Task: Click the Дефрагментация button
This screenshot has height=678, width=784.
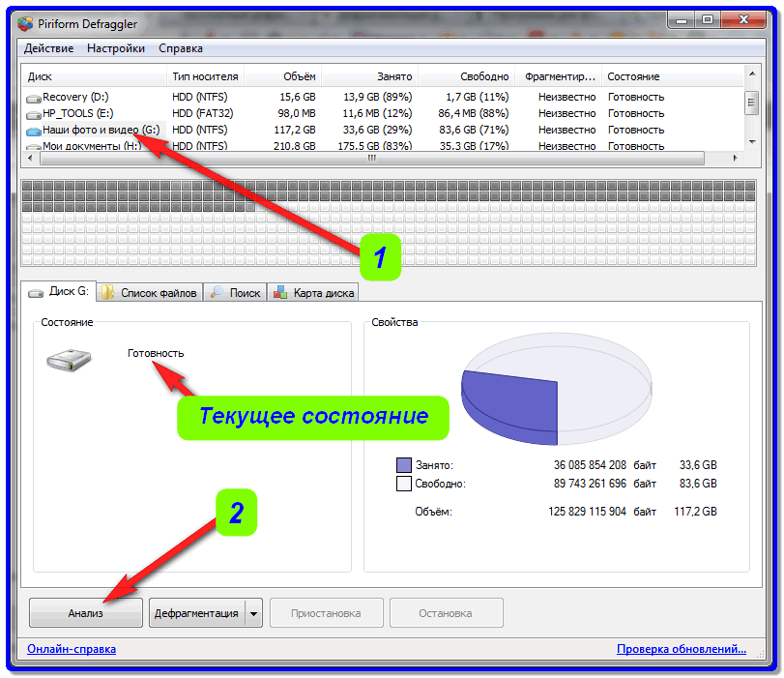Action: click(x=196, y=613)
